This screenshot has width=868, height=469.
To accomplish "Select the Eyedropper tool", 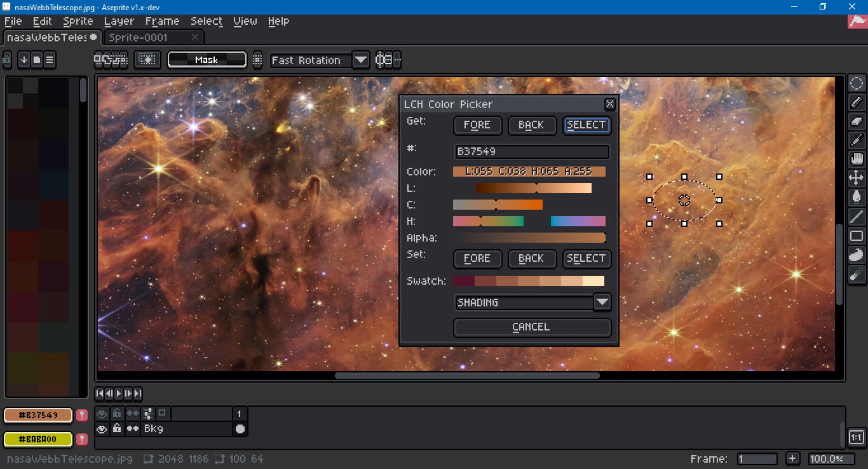I will pos(857,140).
